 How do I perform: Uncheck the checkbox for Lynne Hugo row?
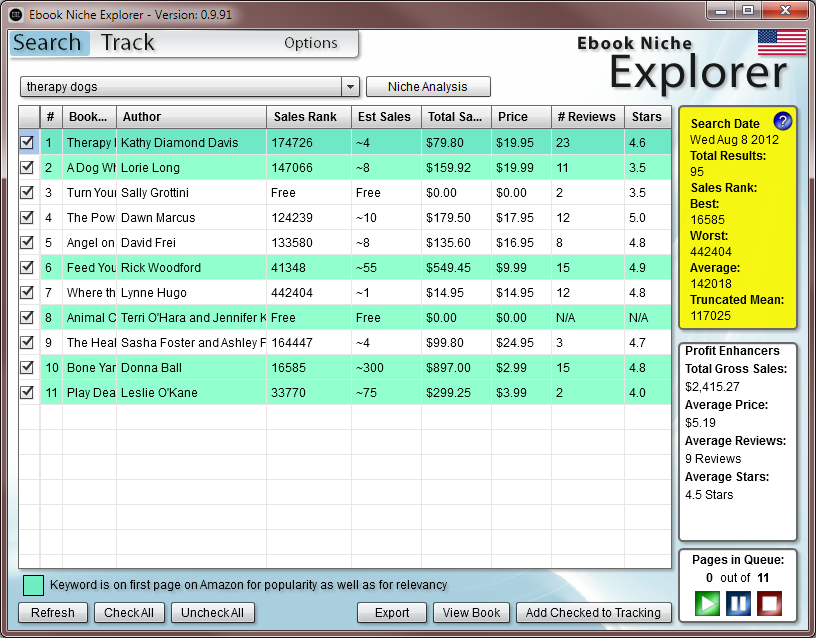[x=27, y=292]
